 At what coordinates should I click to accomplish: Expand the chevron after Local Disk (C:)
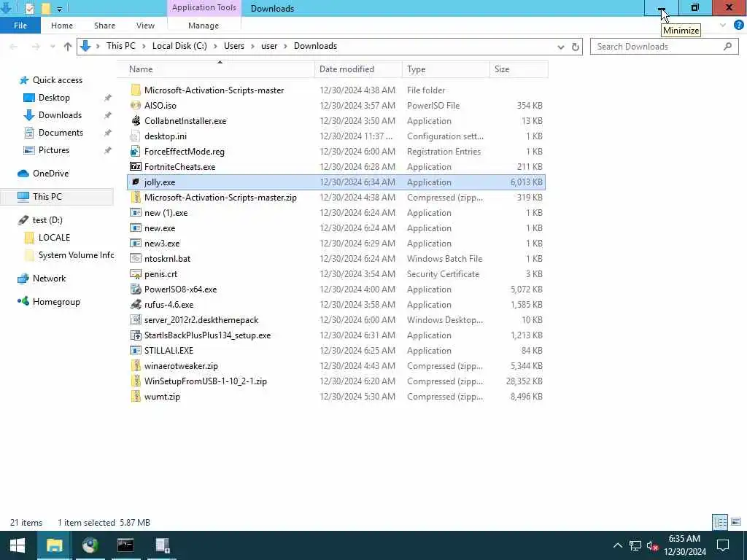pos(215,46)
